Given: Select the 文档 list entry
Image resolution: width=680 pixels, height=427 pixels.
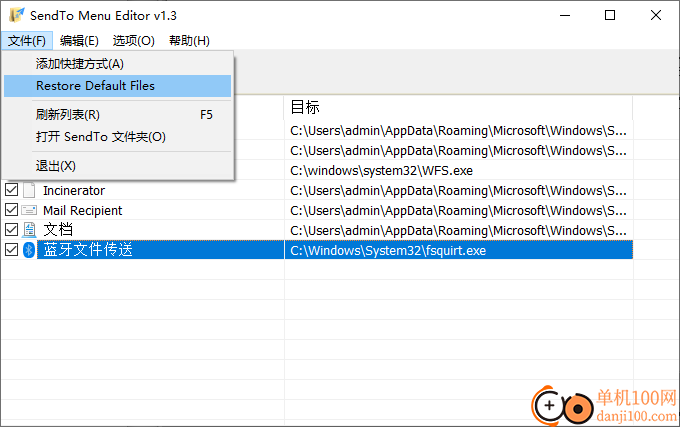Looking at the screenshot, I should click(x=58, y=230).
